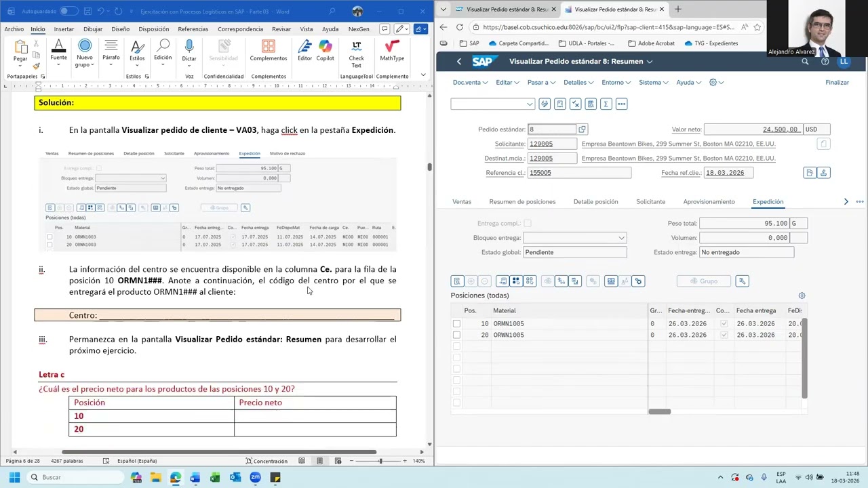Image resolution: width=868 pixels, height=488 pixels.
Task: Collapse the Word ribbon chevron
Action: [x=424, y=77]
